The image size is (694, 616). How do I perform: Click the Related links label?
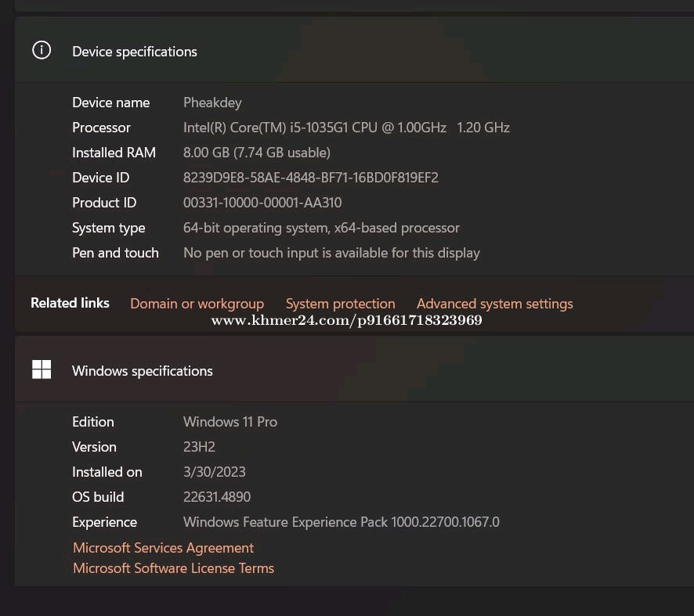point(70,303)
